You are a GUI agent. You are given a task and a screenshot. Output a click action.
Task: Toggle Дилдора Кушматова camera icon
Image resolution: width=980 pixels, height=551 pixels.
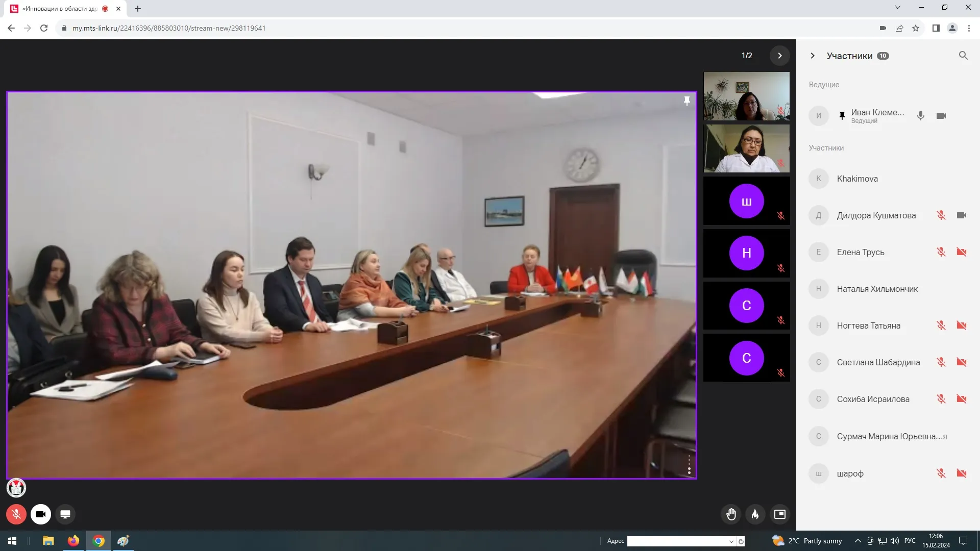962,215
